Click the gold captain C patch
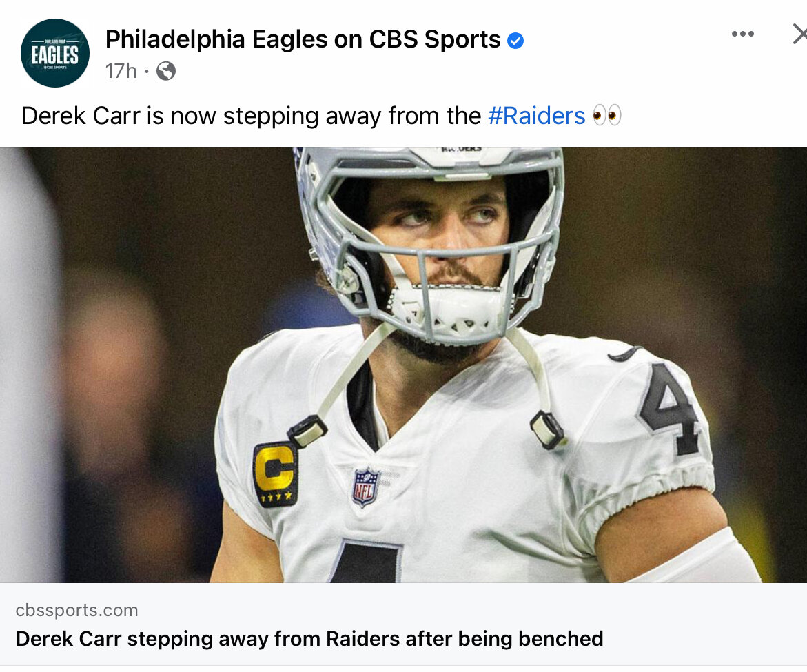807x672 pixels. 276,474
